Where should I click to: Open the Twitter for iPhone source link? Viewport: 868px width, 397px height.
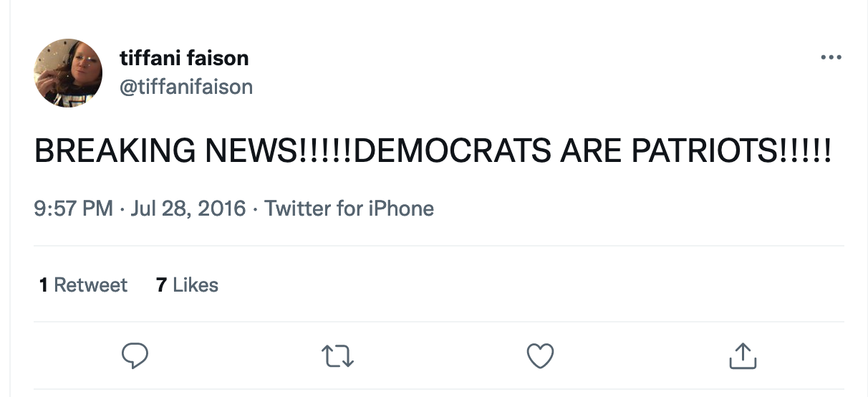point(349,209)
